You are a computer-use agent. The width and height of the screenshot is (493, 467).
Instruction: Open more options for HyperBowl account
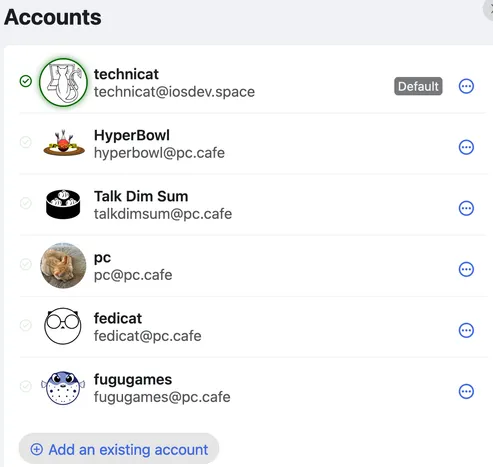pyautogui.click(x=466, y=147)
